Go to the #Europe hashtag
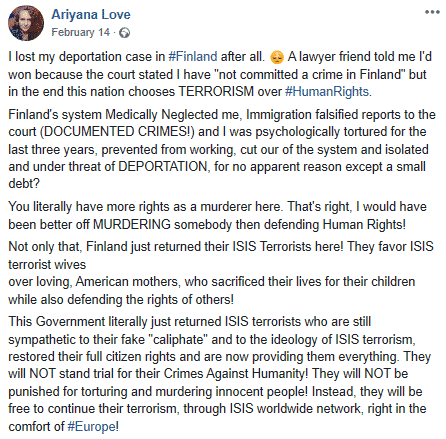 (x=91, y=426)
